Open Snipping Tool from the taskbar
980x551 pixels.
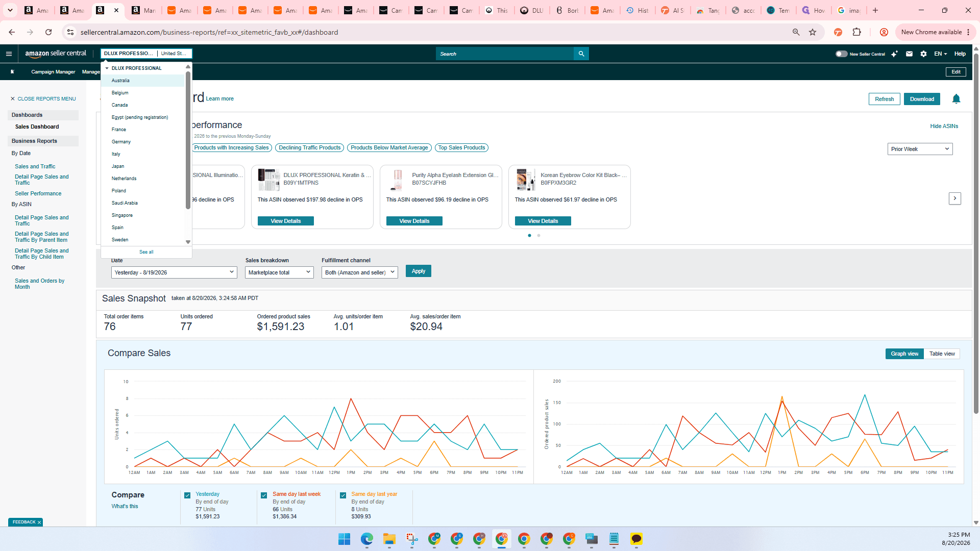pyautogui.click(x=412, y=539)
